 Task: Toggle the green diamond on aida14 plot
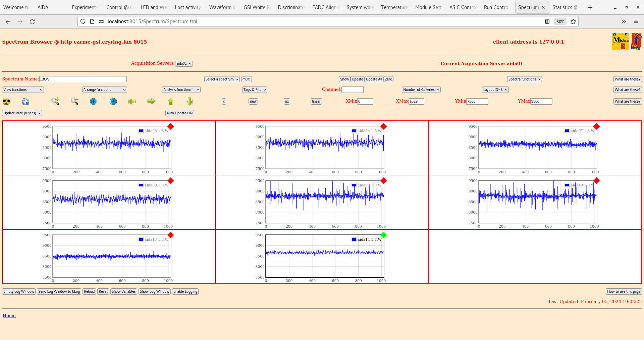tap(384, 235)
